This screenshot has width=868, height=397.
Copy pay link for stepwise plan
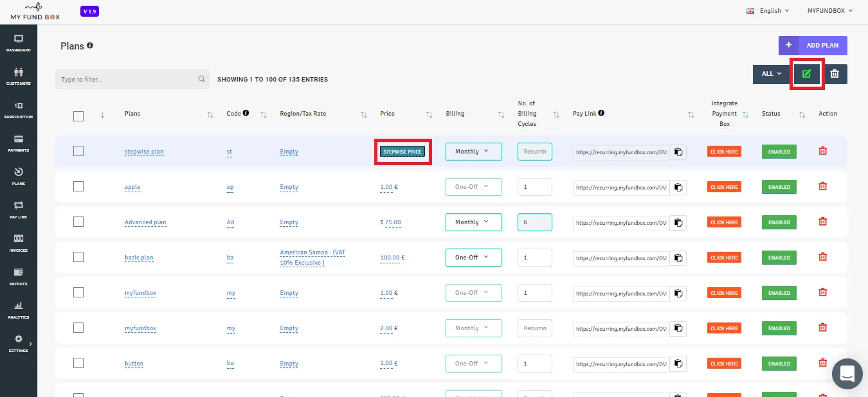click(x=678, y=152)
